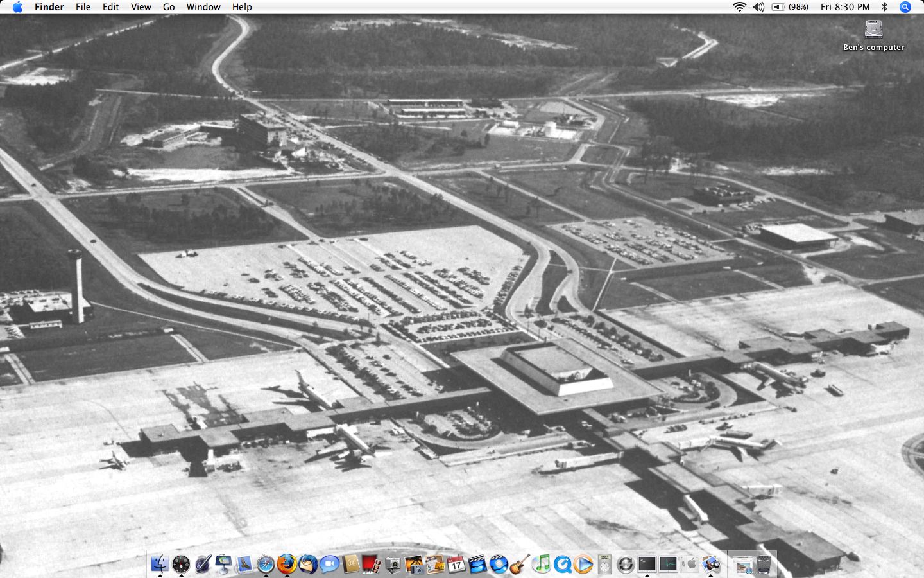924x578 pixels.
Task: Open Preview app in the Dock
Action: coord(710,564)
